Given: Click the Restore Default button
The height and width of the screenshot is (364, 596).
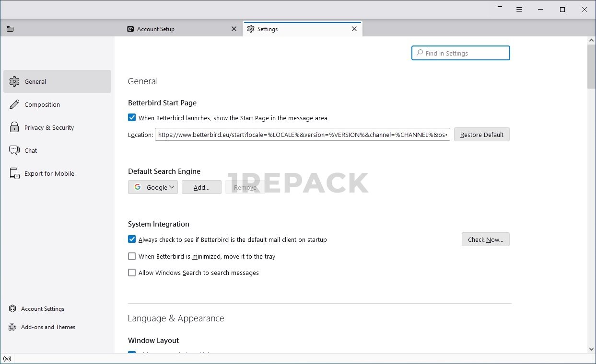Looking at the screenshot, I should (x=481, y=135).
